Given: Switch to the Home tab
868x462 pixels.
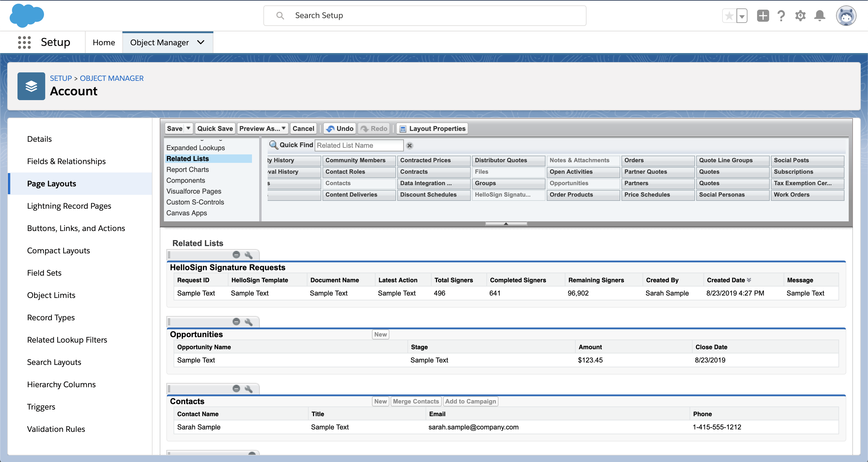Looking at the screenshot, I should tap(104, 43).
